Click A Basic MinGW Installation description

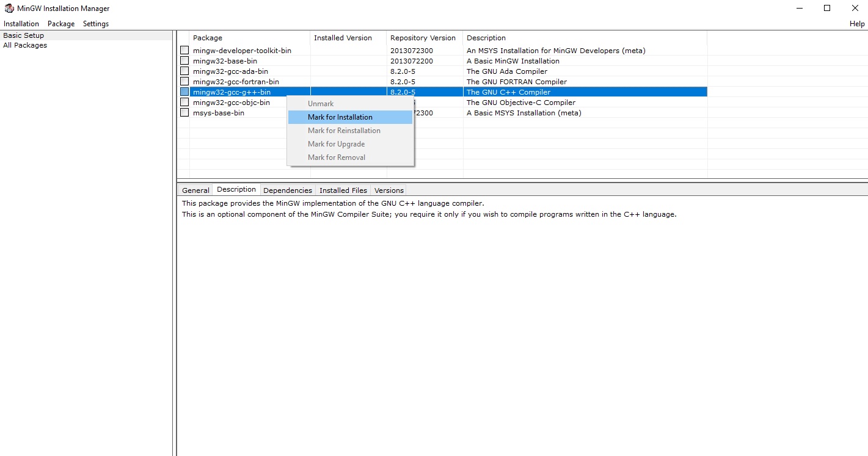(x=513, y=61)
